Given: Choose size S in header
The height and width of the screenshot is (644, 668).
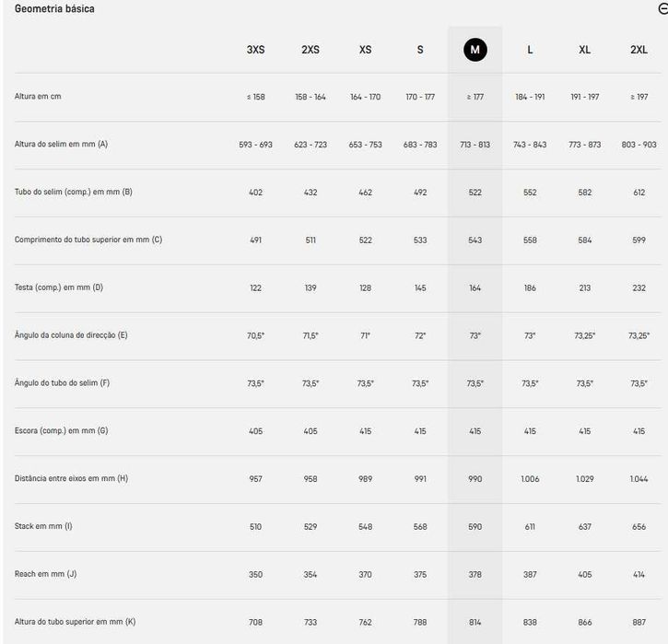Looking at the screenshot, I should click(x=420, y=50).
